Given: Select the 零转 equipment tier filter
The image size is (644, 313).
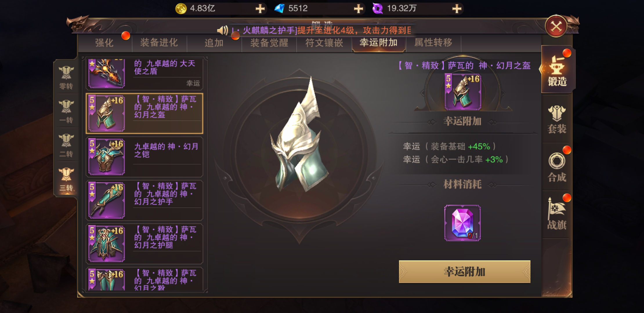Looking at the screenshot, I should (x=66, y=77).
